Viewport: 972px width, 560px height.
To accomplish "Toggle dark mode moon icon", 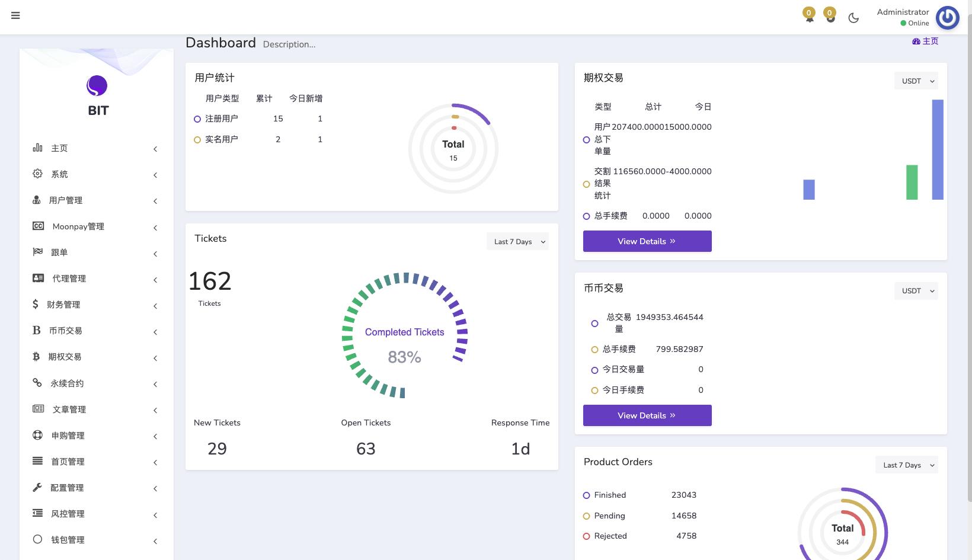I will click(853, 18).
